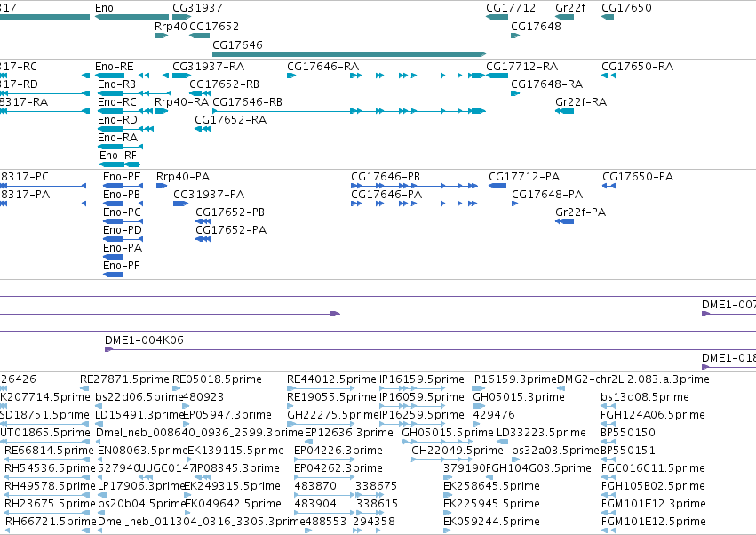Select the CG17712 gene label
756x535 pixels.
[x=511, y=8]
